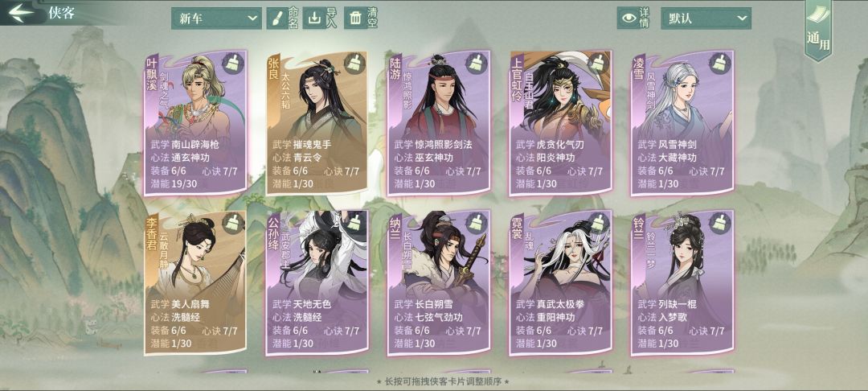Viewport: 868px width, 391px height.
Task: Click the broom icon on 霓裳 card
Action: (x=598, y=224)
